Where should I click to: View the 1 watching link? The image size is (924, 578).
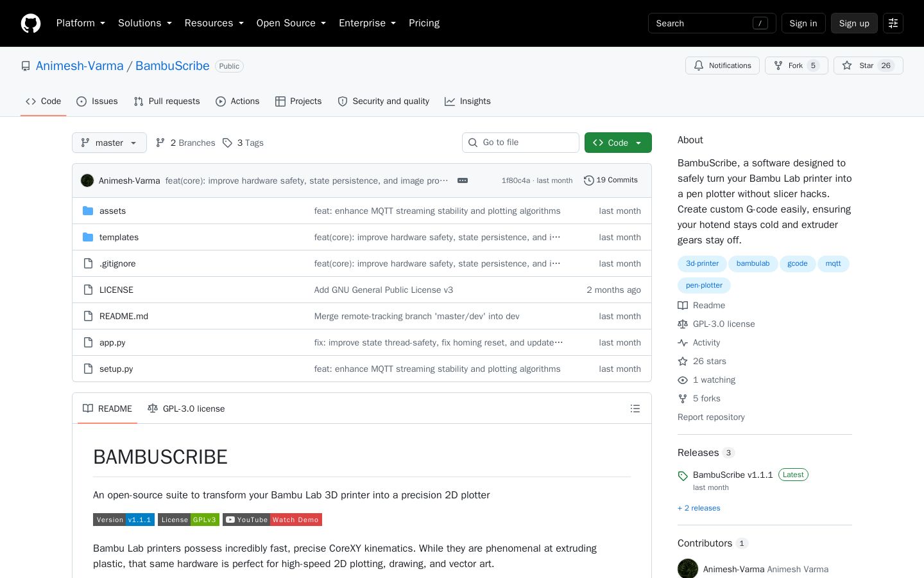tap(706, 380)
